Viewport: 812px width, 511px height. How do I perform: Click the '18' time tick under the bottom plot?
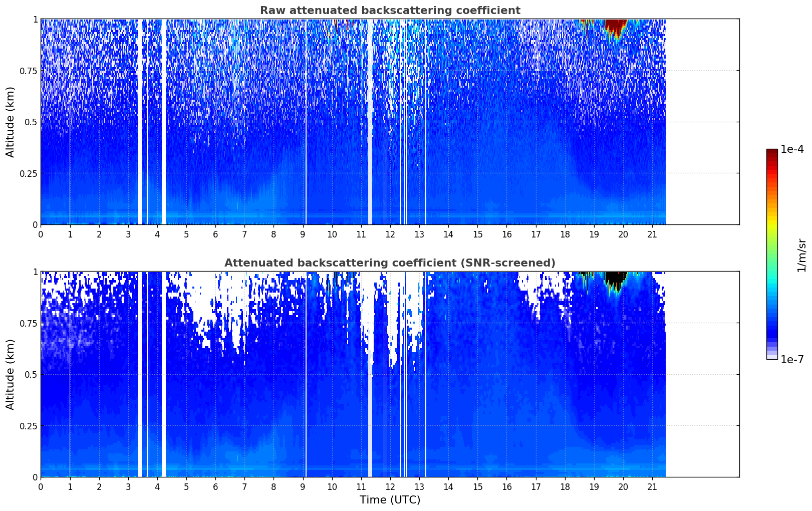(x=565, y=486)
